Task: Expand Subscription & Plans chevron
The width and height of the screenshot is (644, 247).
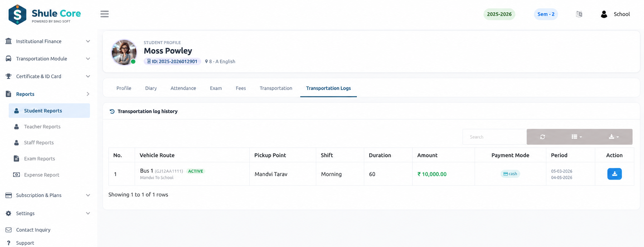Action: (x=88, y=195)
